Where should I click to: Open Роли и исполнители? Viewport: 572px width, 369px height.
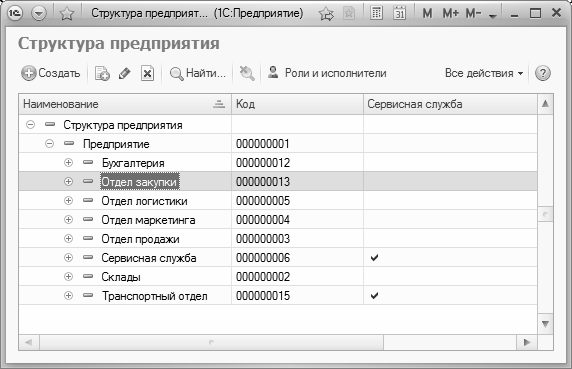(327, 73)
